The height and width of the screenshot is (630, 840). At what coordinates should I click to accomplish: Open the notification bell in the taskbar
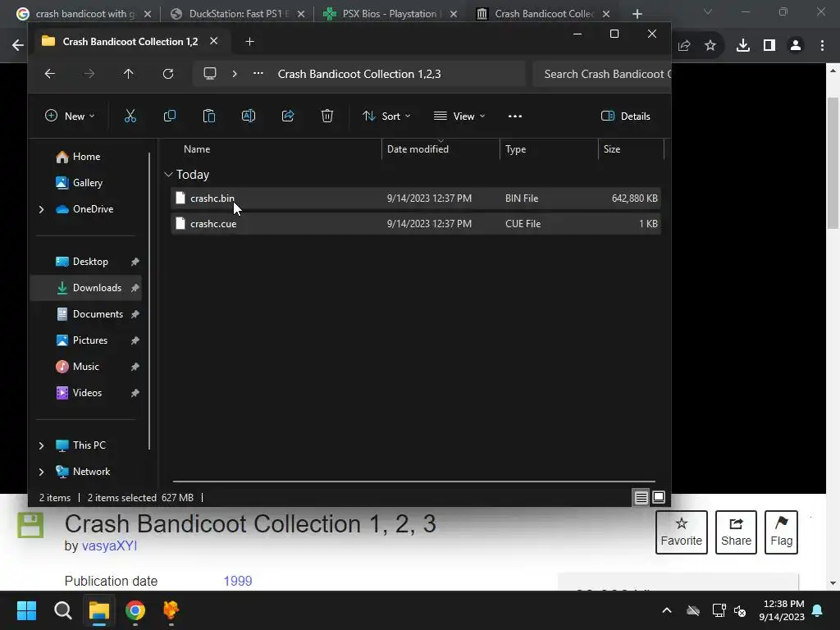point(818,610)
